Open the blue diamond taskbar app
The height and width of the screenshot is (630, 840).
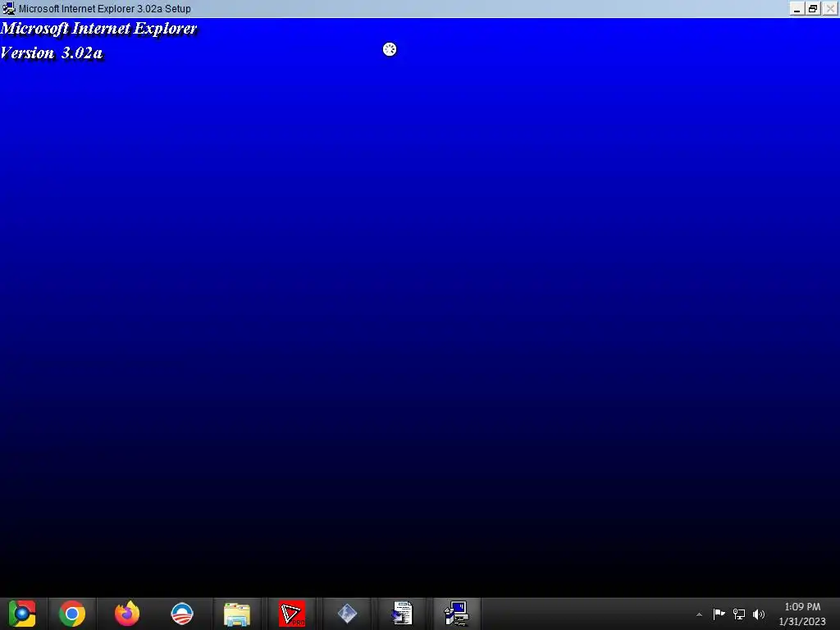click(x=347, y=614)
